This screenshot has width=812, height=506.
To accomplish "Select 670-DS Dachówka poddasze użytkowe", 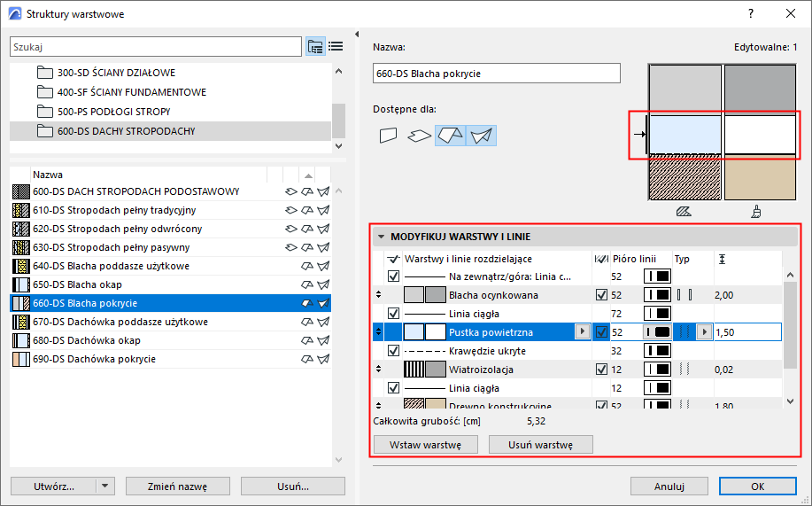I will pyautogui.click(x=170, y=322).
